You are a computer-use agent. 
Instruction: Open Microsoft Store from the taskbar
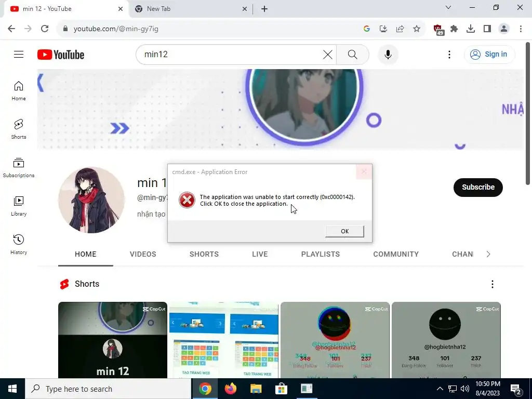coord(281,389)
